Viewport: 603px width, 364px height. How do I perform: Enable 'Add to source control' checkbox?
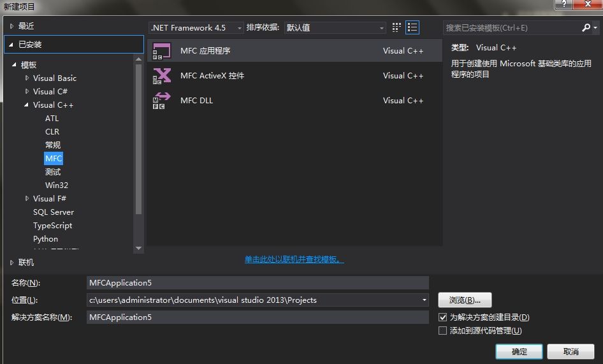point(442,331)
